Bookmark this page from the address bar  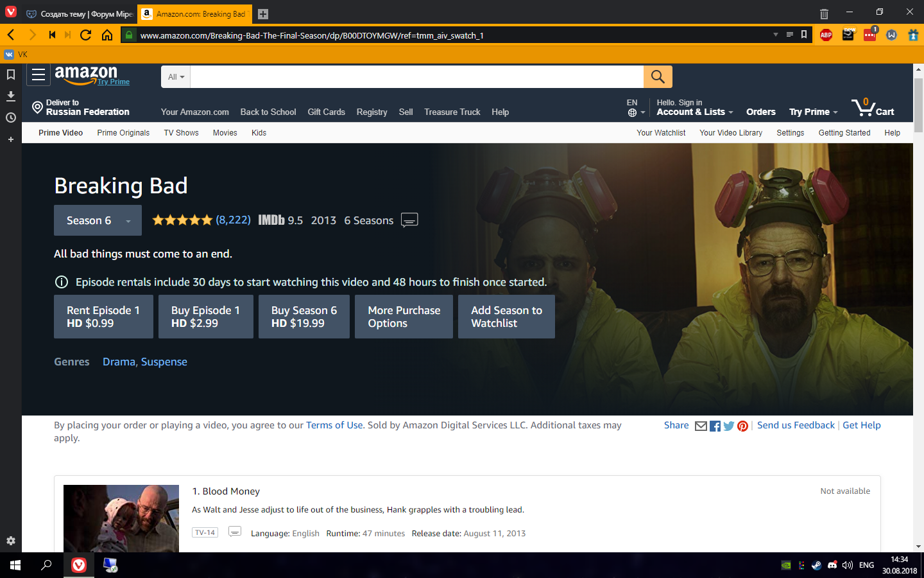click(x=804, y=35)
